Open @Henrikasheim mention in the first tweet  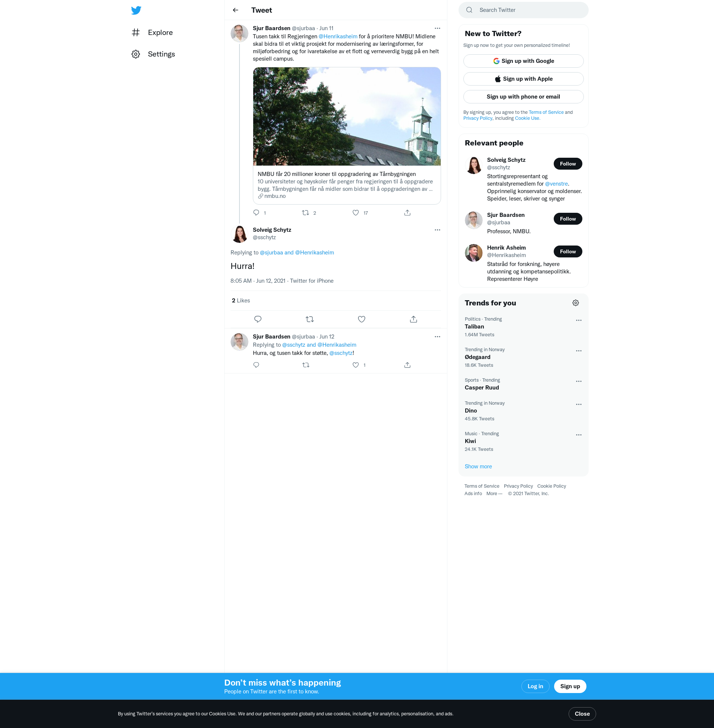point(338,36)
